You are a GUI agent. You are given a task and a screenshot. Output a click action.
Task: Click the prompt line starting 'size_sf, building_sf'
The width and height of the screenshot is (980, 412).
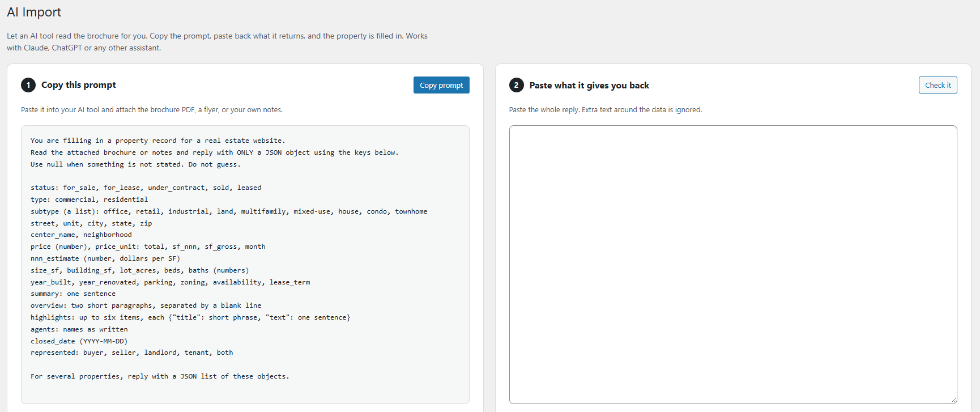point(140,270)
